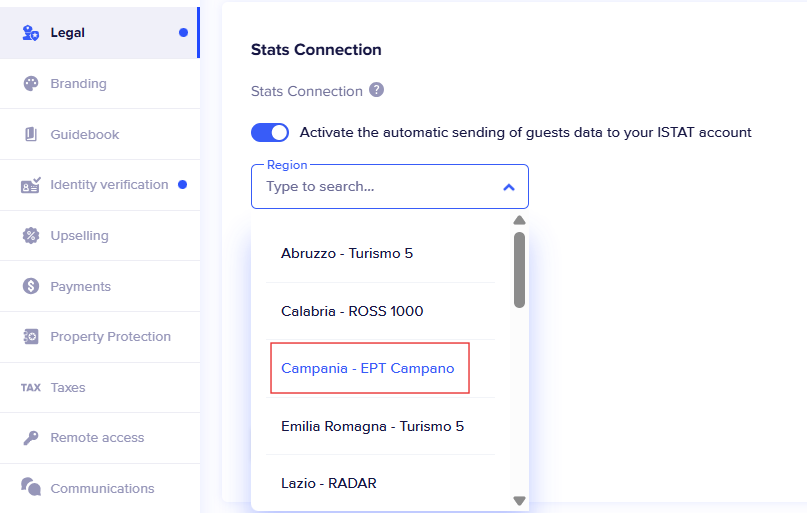Select Campania - EPT Campano option
This screenshot has height=513, width=807.
pyautogui.click(x=368, y=368)
